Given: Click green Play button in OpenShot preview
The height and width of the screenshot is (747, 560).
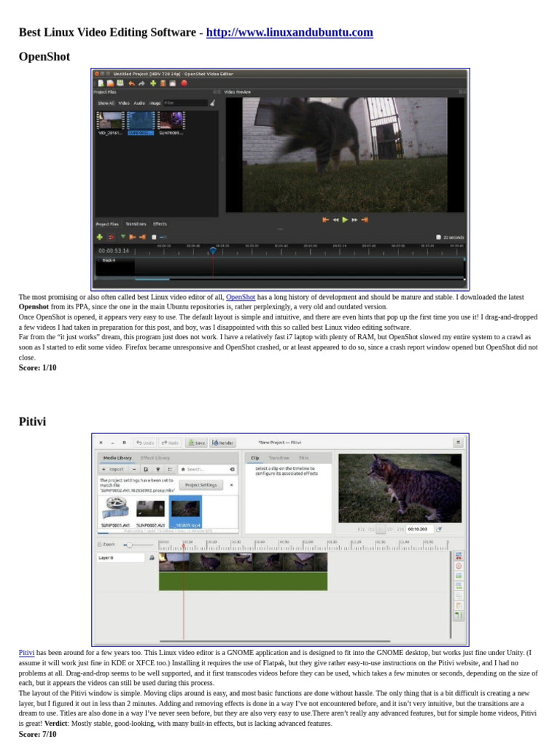Looking at the screenshot, I should 345,220.
